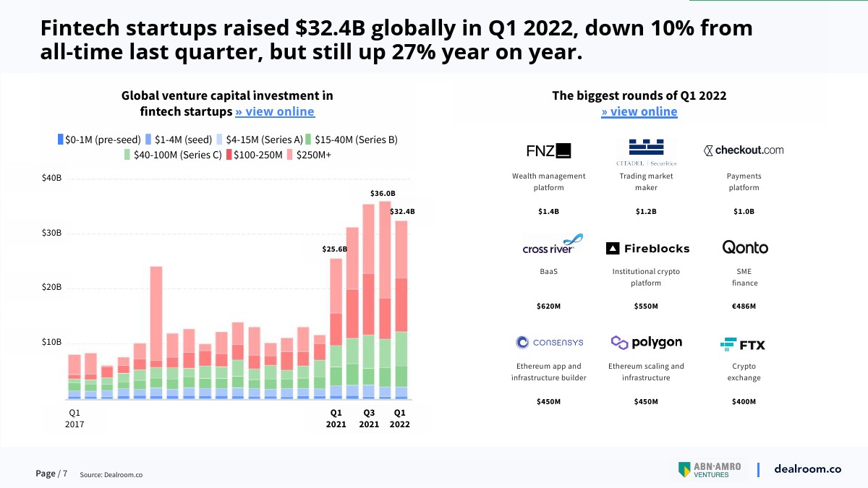Open the view online link under chart title
This screenshot has height=488, width=868.
pyautogui.click(x=275, y=111)
